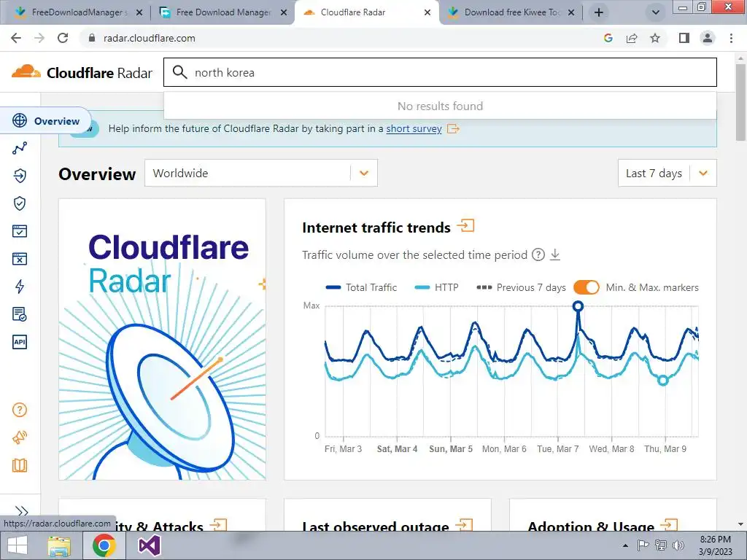Open the lightning bolt sidebar icon
The image size is (747, 560).
pos(20,286)
